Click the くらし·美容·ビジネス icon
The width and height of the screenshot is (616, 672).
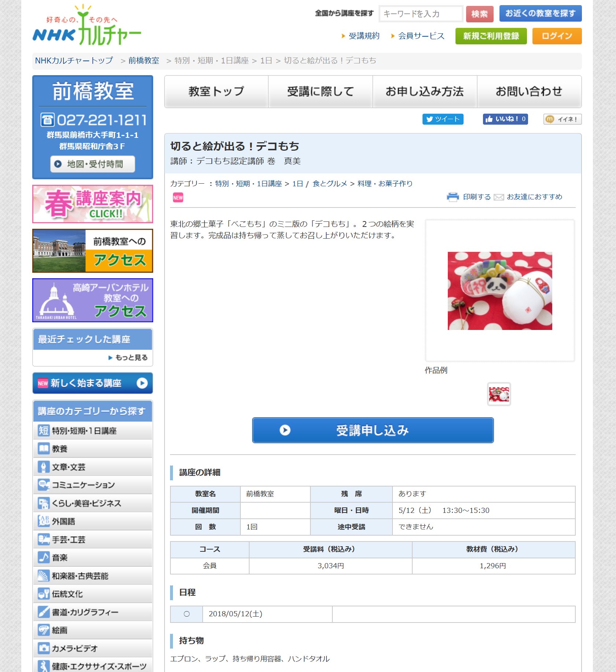44,503
